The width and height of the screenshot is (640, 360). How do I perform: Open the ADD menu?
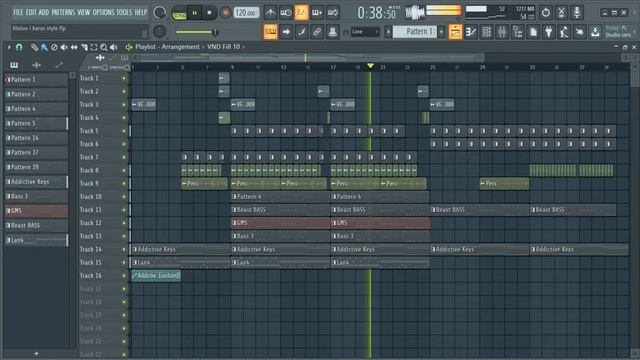click(44, 12)
